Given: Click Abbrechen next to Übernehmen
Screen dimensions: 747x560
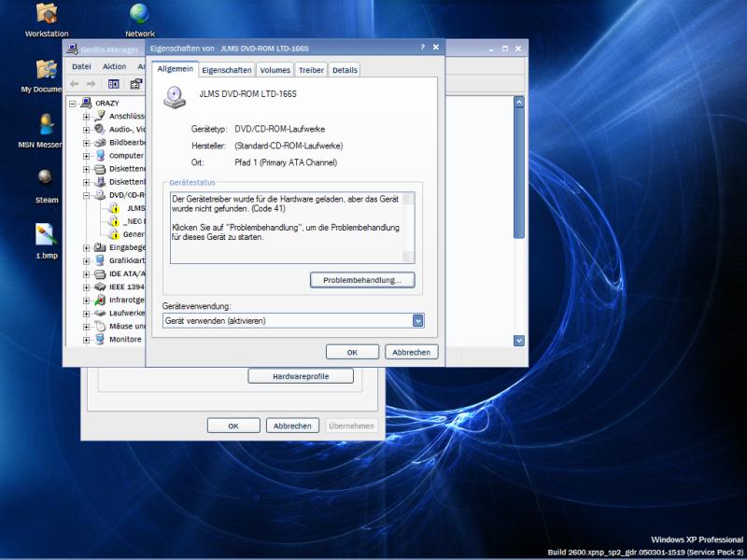Looking at the screenshot, I should pyautogui.click(x=292, y=426).
